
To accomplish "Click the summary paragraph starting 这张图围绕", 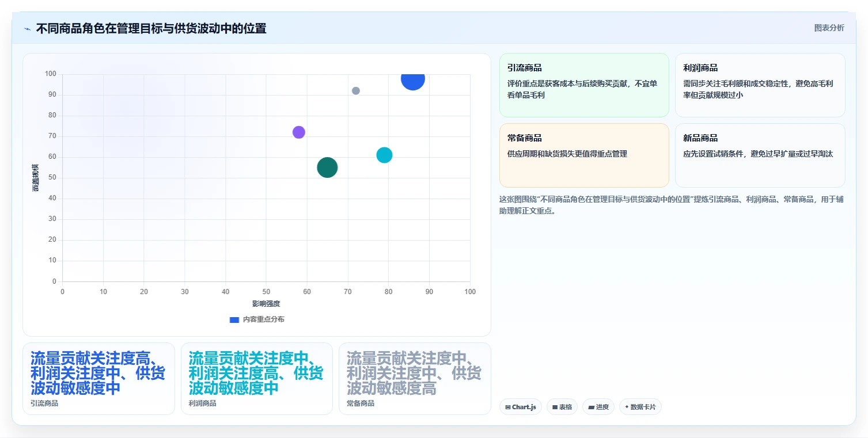I will click(672, 205).
